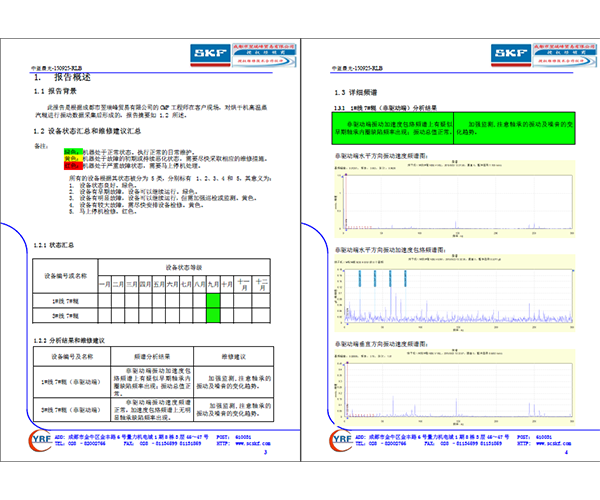This screenshot has width=600, height=500.
Task: Click the red status label in legend
Action: (x=69, y=164)
